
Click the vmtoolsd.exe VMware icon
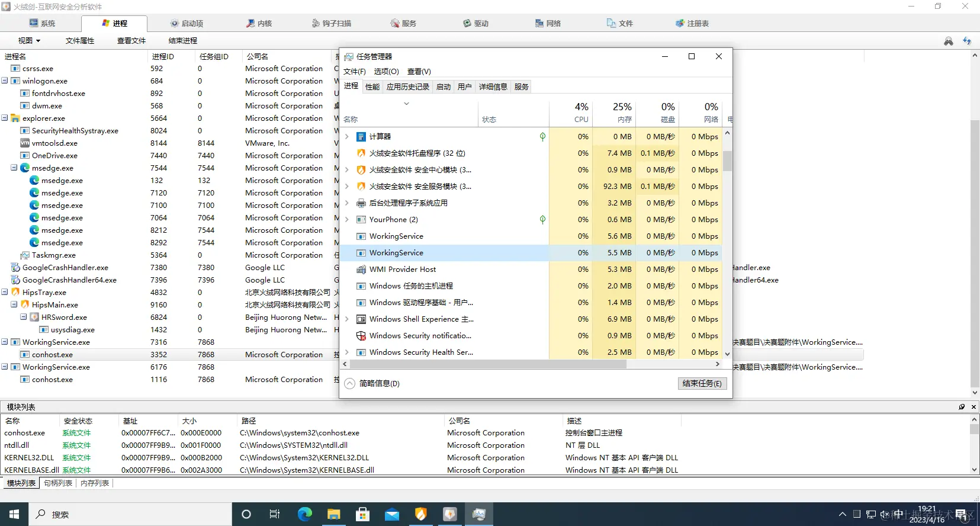[x=25, y=143]
